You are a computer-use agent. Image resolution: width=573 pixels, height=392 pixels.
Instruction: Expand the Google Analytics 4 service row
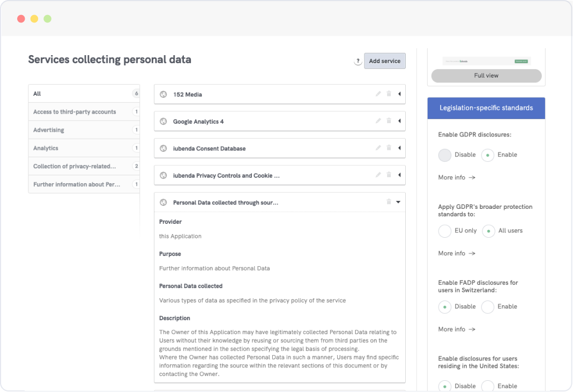click(399, 121)
